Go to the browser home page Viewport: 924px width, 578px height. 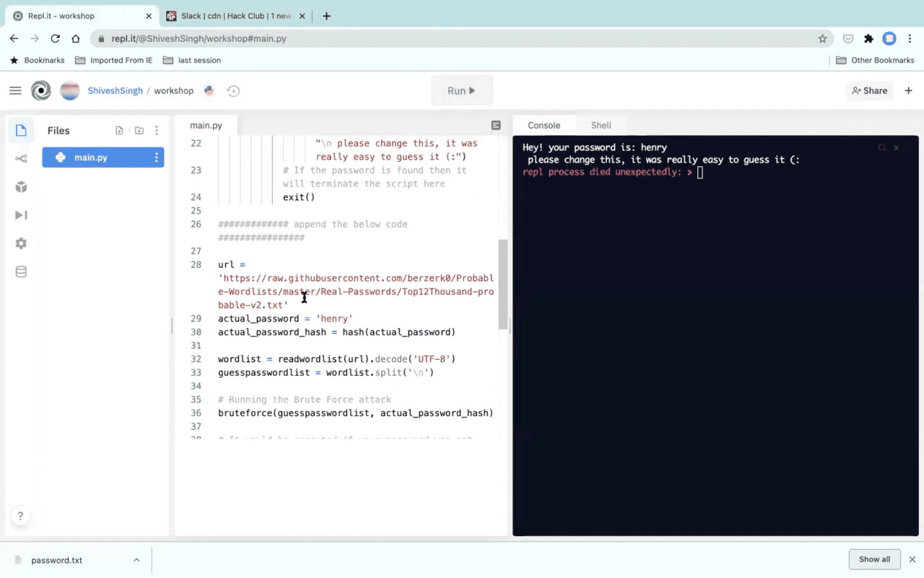click(x=75, y=38)
